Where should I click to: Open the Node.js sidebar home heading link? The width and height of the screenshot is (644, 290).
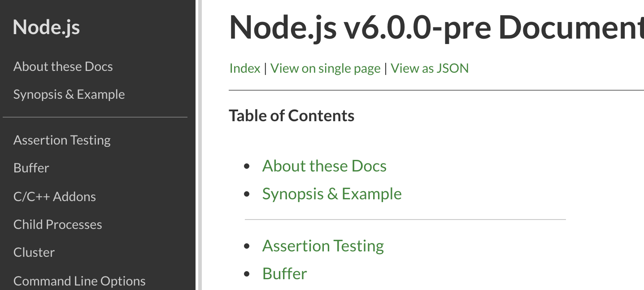[47, 27]
